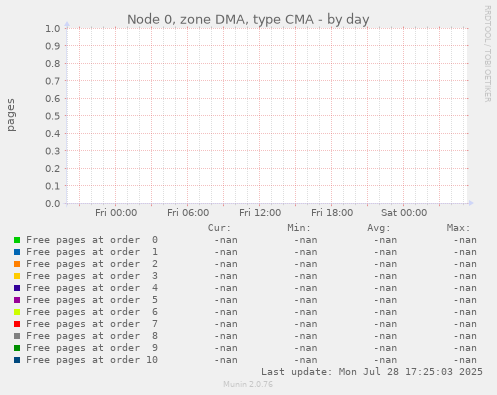Select legend text 'Free pages at order 7'
Viewport: 497px width, 395px height.
click(92, 324)
